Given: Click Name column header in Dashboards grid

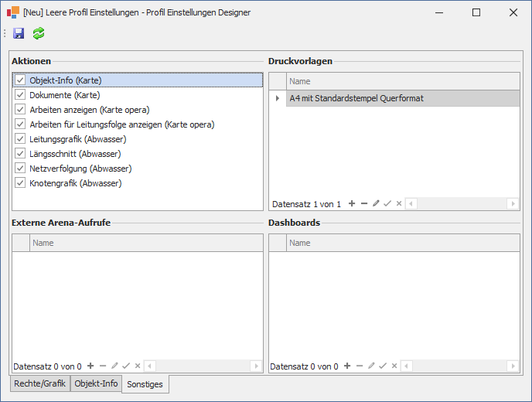Looking at the screenshot, I should 402,243.
